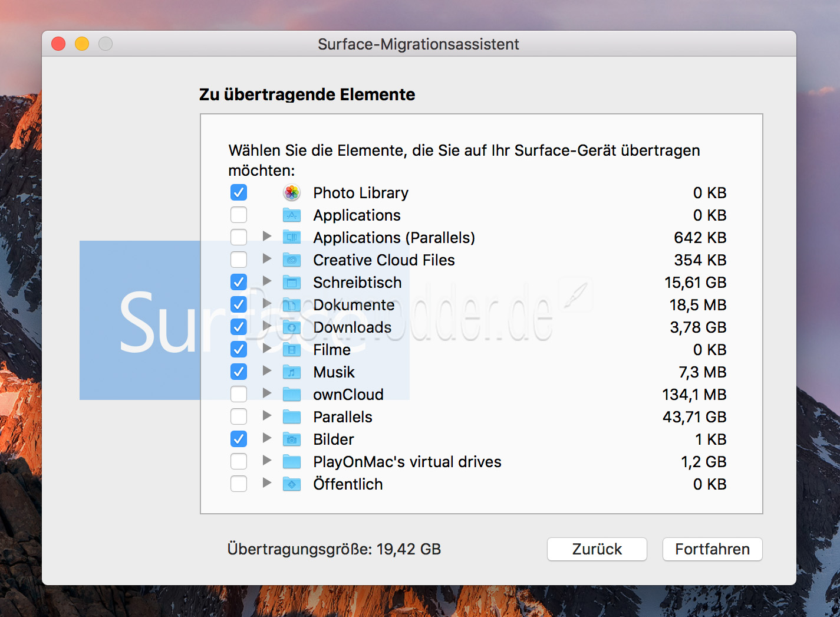
Task: Expand the Schreibtisch folder triangle
Action: (267, 281)
